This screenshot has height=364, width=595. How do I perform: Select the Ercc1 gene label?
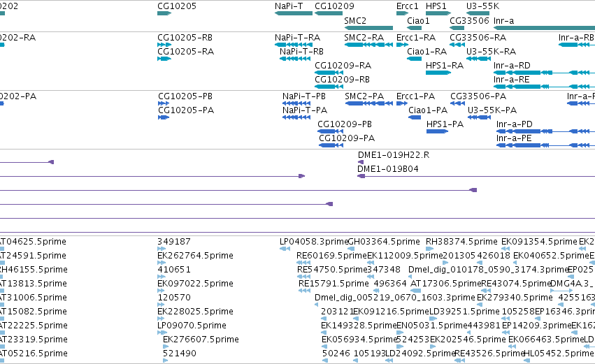click(x=407, y=6)
